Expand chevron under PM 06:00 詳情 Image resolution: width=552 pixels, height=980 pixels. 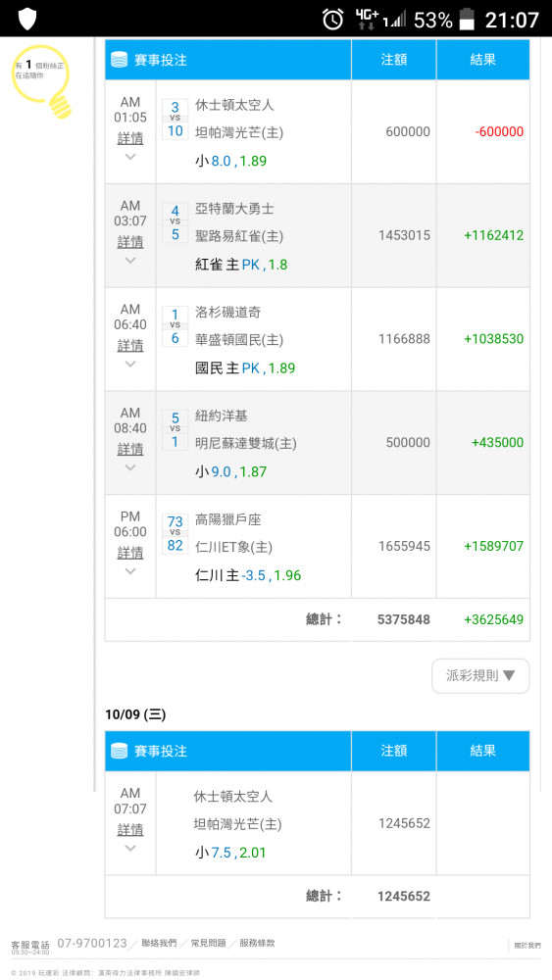point(130,571)
